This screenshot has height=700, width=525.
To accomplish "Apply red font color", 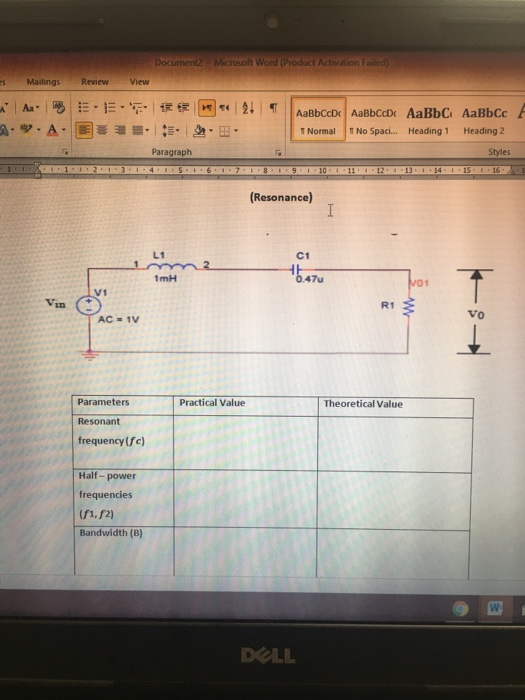I will click(53, 130).
